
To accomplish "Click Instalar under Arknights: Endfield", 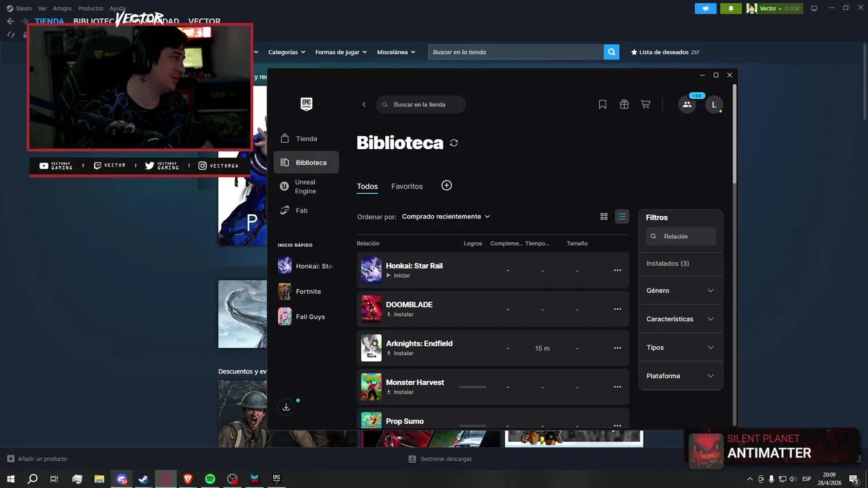I will point(399,353).
